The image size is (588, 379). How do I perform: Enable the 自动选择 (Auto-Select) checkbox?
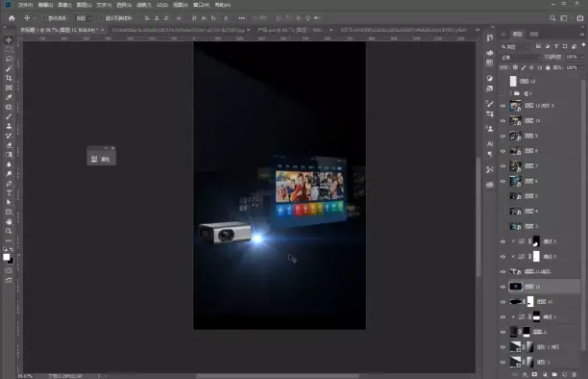pos(44,18)
